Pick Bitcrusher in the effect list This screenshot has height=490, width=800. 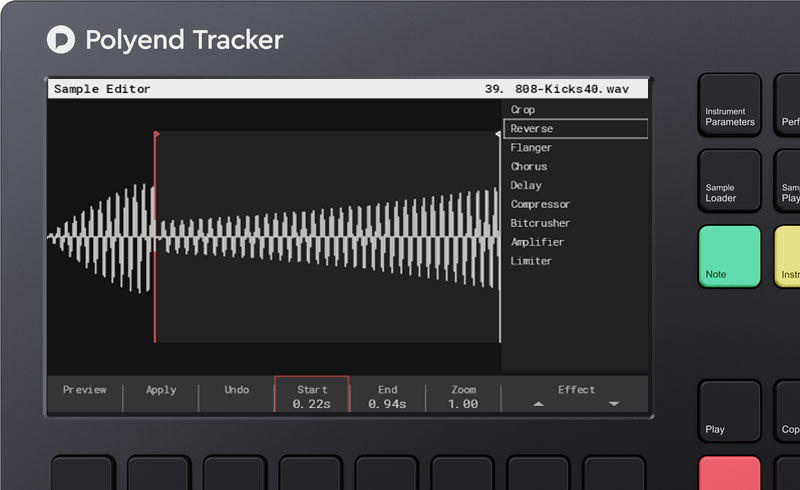coord(540,223)
